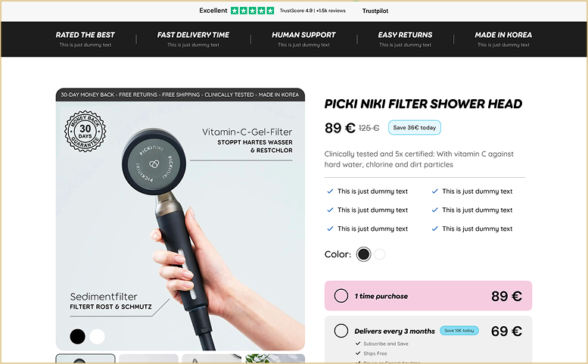Click the Clinically tested and 5x certified description
Image resolution: width=588 pixels, height=364 pixels.
[x=419, y=159]
